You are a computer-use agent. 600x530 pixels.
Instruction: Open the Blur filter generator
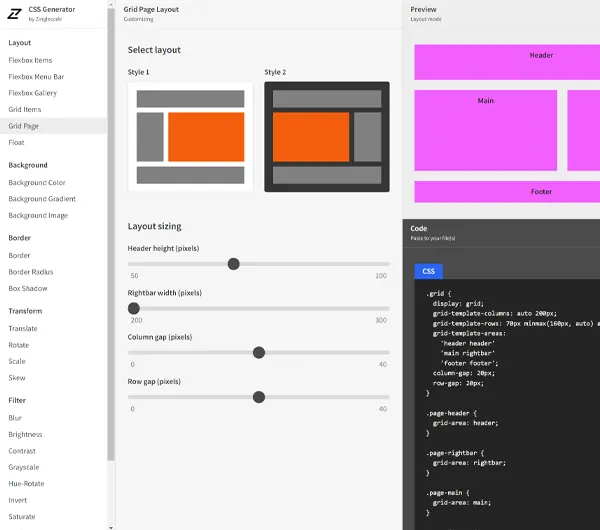[15, 418]
